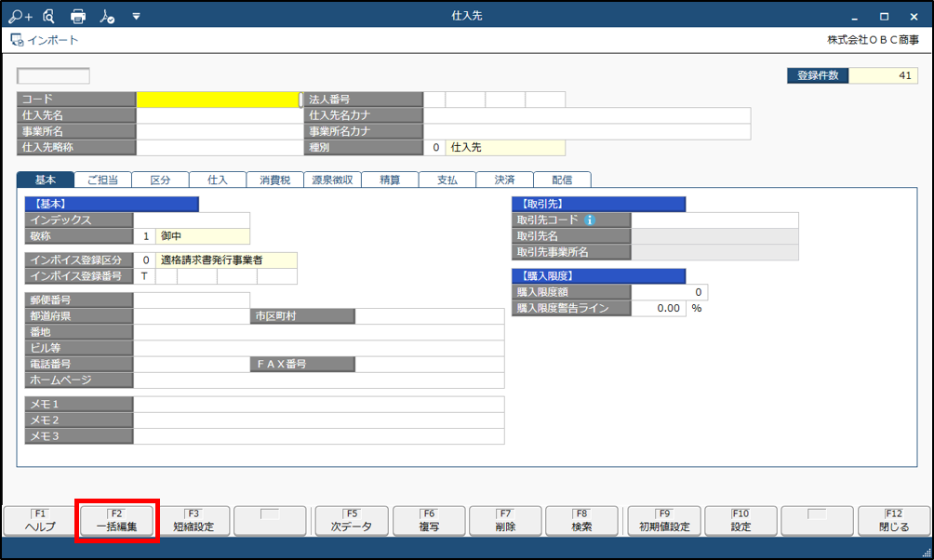Focus the yellow コード input field
934x560 pixels.
click(218, 100)
